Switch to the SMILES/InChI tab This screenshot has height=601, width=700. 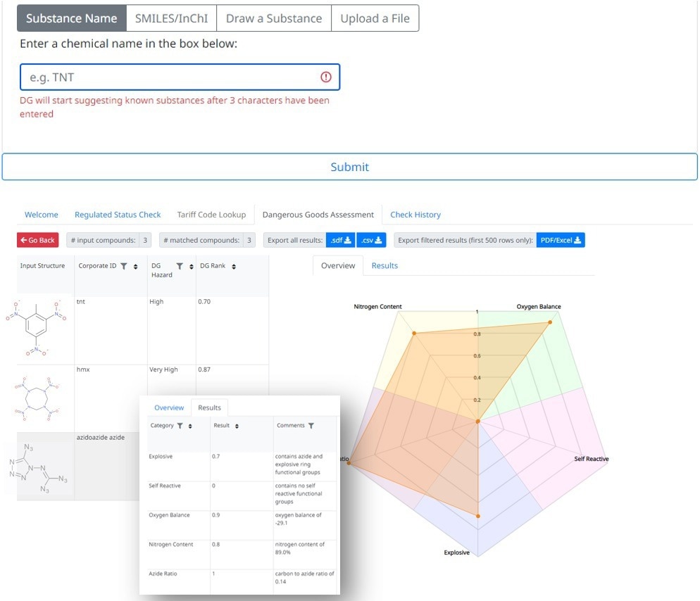tap(173, 18)
